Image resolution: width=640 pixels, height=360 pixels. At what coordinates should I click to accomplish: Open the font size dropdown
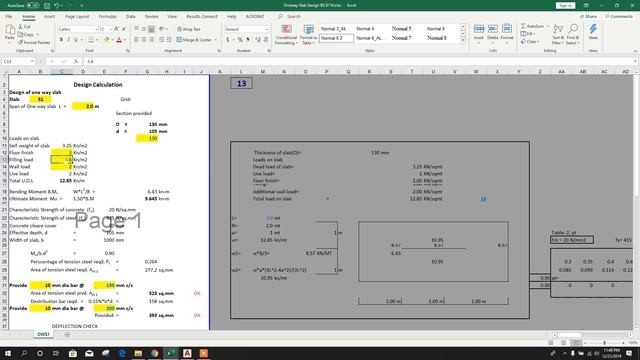pos(111,29)
